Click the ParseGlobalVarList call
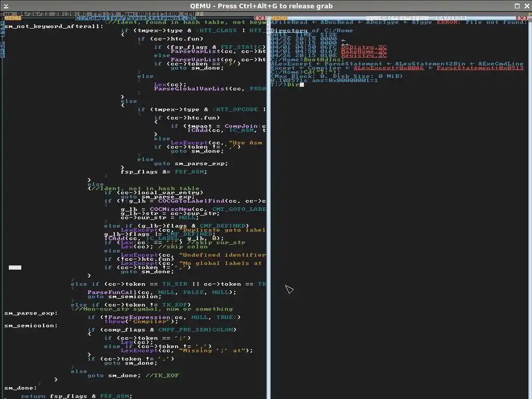The width and height of the screenshot is (532, 399). (191, 88)
